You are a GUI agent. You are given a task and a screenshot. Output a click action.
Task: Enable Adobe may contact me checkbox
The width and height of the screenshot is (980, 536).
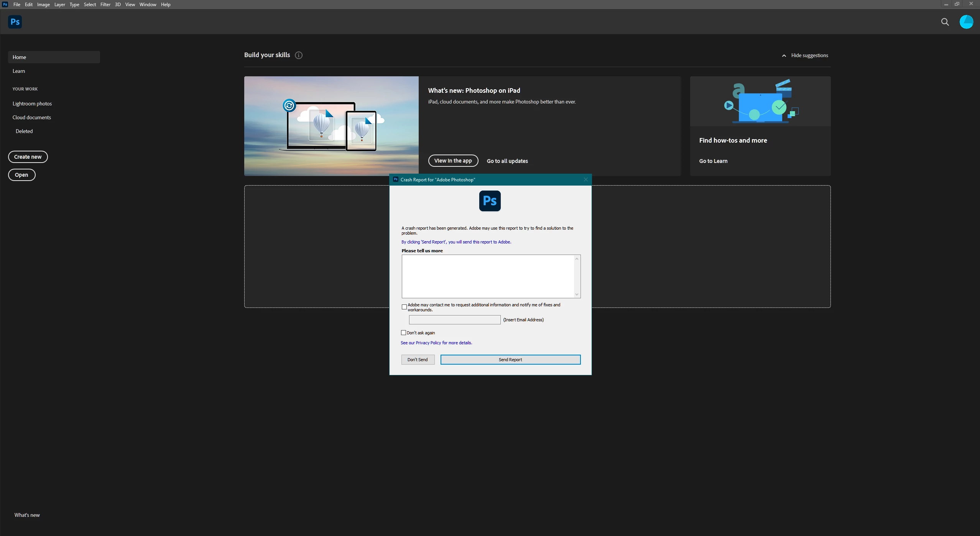pyautogui.click(x=404, y=307)
